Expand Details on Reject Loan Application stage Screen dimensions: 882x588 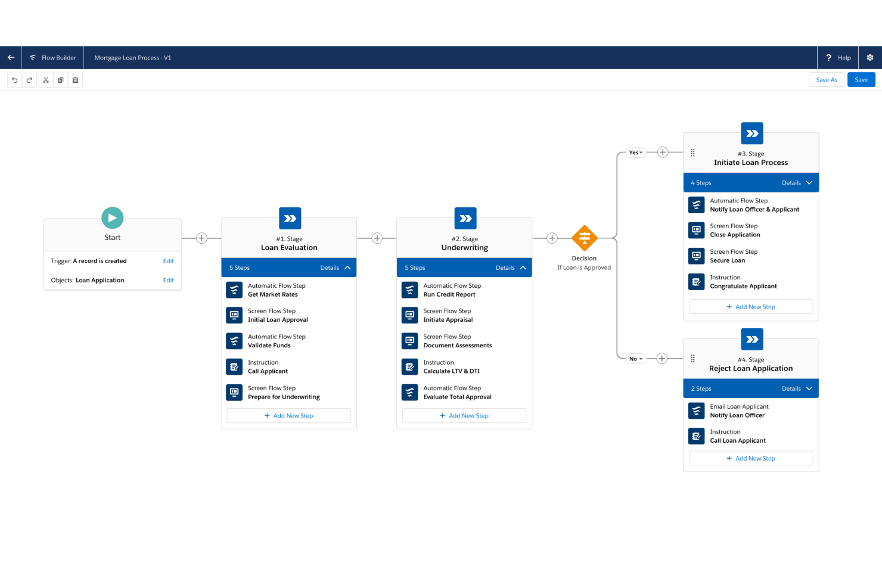pos(808,388)
